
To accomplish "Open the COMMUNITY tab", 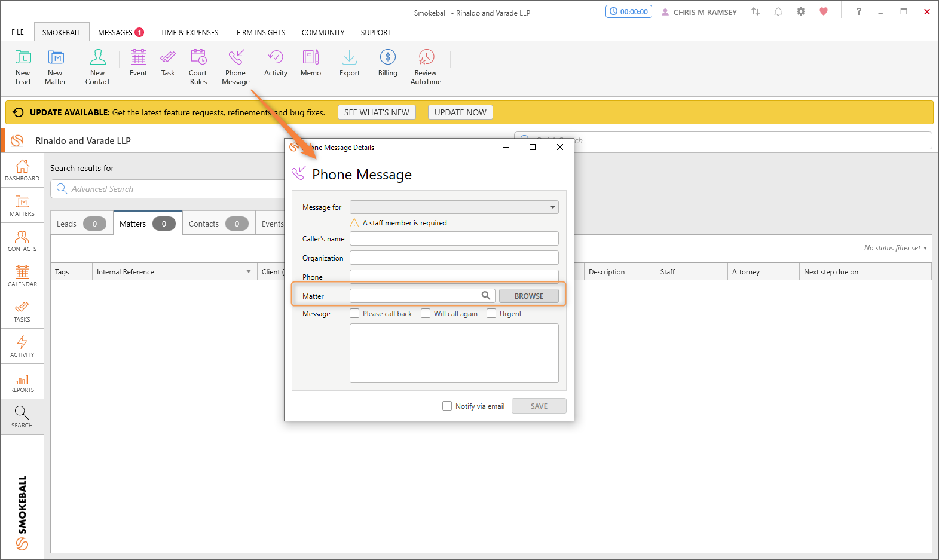I will tap(323, 32).
